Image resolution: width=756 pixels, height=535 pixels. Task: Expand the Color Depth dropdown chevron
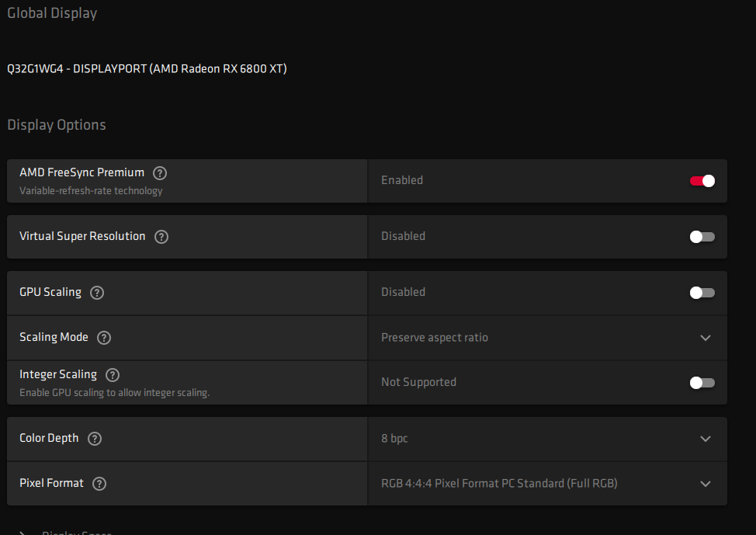coord(706,439)
